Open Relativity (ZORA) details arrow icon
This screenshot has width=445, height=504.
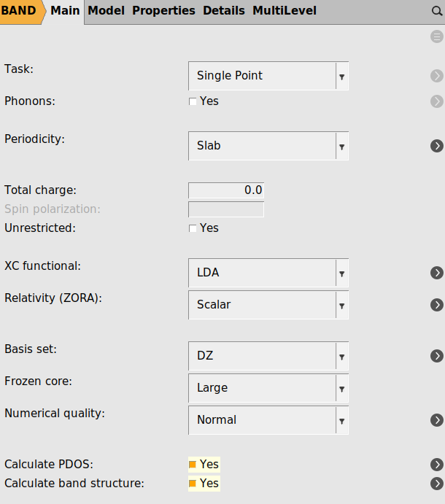437,305
